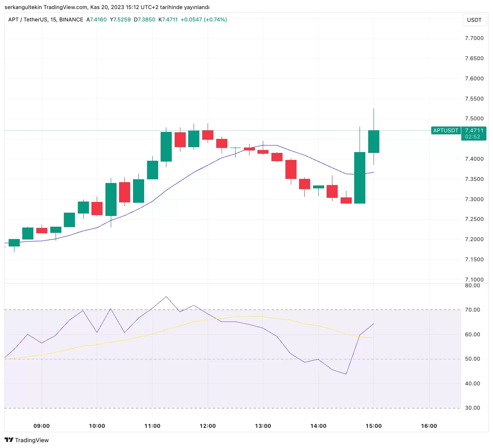
Task: Select the current price label 7.4711
Action: click(x=474, y=131)
